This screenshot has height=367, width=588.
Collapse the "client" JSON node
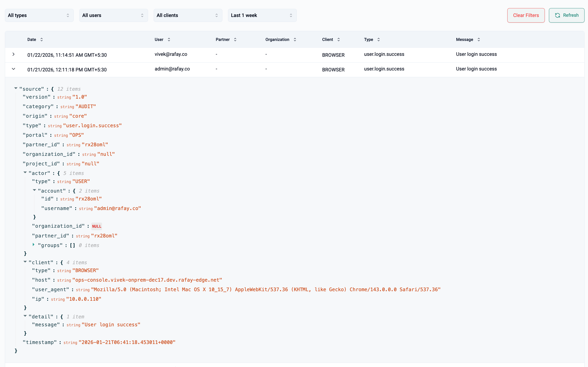[25, 262]
